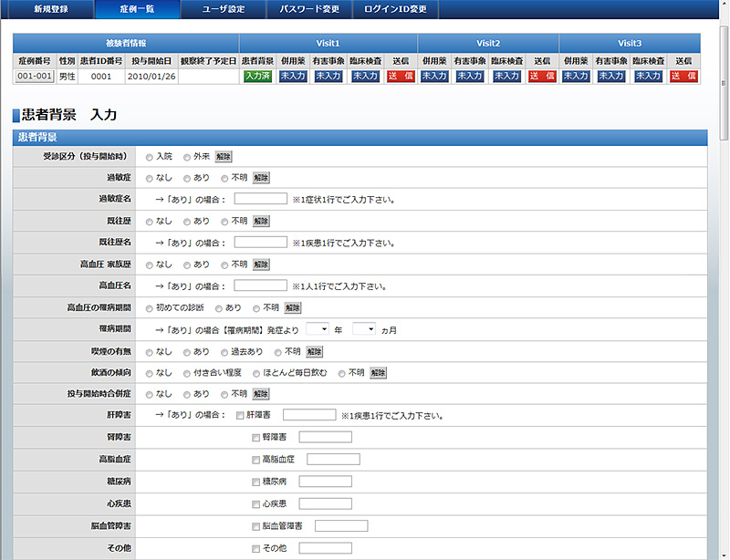Enable the 脳血管障害 checkbox
This screenshot has width=730, height=560.
(256, 526)
